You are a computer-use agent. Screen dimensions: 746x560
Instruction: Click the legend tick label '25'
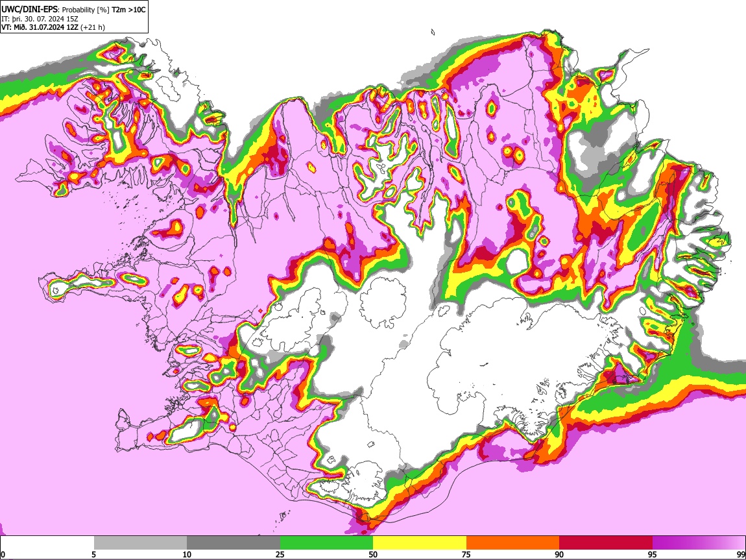click(280, 554)
